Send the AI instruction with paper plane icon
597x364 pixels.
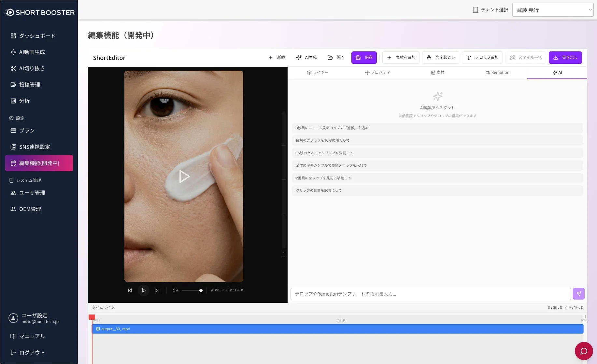pos(578,294)
